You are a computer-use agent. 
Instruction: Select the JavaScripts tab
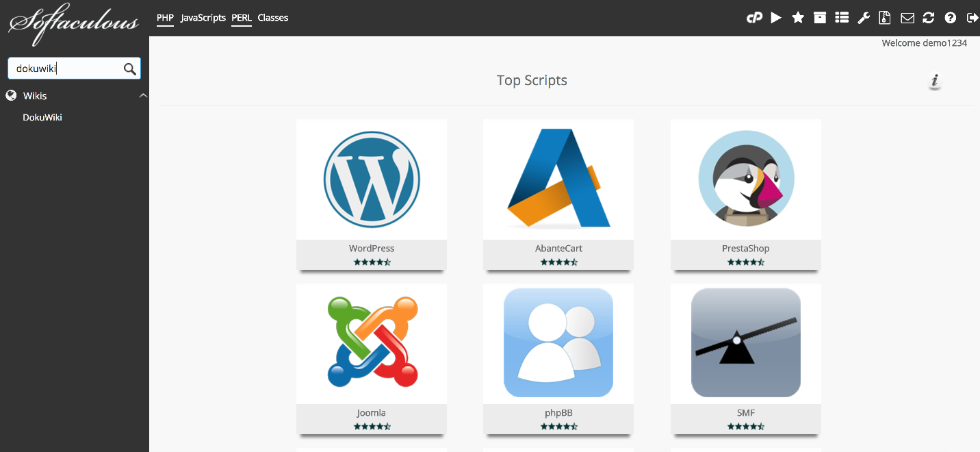[203, 18]
